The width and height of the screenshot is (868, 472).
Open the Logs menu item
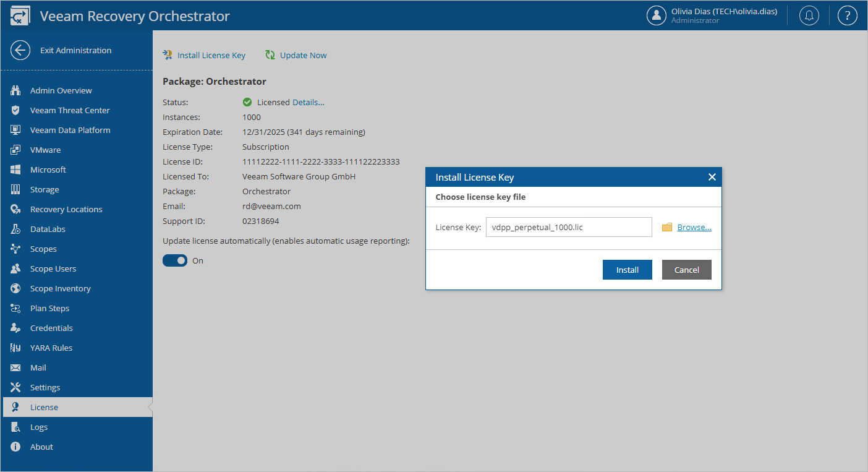point(77,427)
